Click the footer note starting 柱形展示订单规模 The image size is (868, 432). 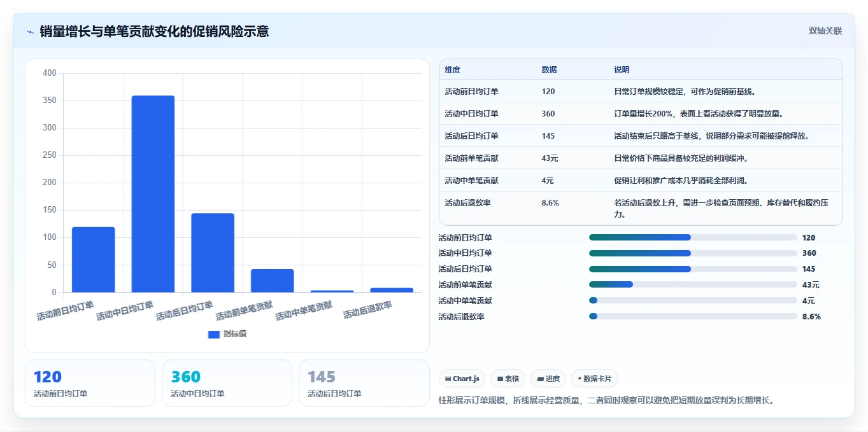[x=606, y=401]
